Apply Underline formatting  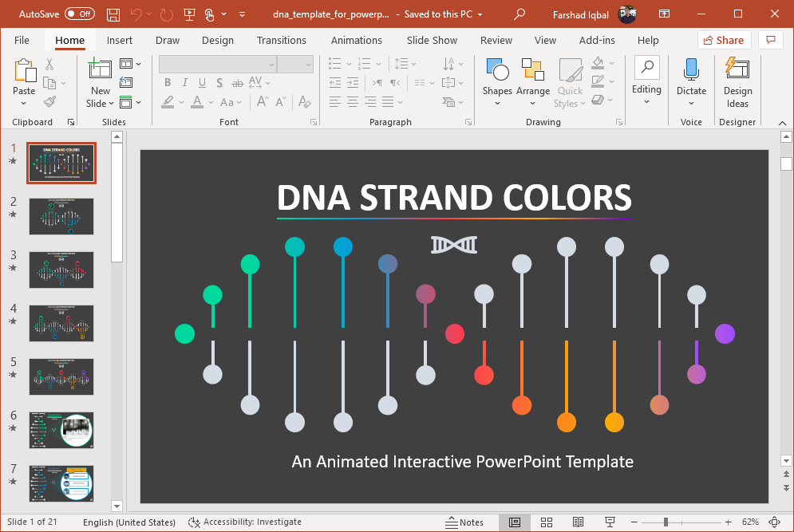202,82
